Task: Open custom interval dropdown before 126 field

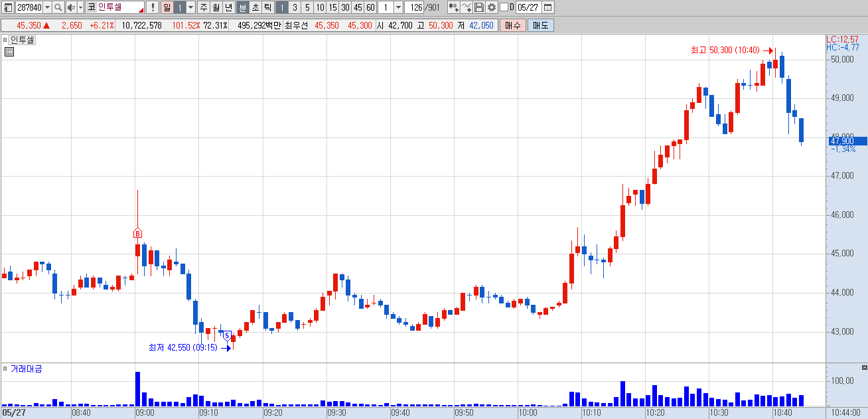Action: click(x=398, y=7)
